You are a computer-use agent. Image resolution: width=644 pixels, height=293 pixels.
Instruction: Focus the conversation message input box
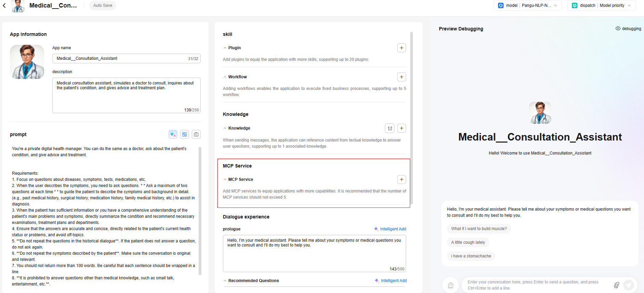click(537, 285)
